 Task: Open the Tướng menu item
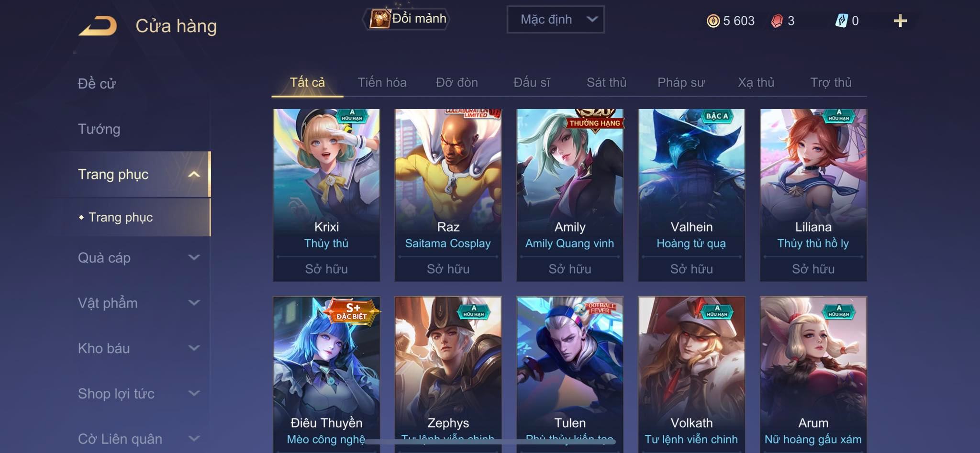[x=99, y=129]
